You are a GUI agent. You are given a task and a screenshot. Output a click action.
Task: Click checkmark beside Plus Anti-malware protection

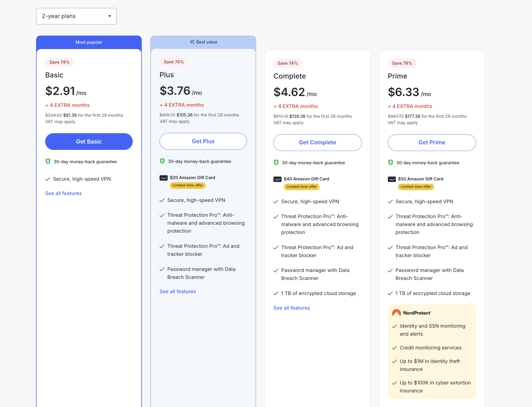click(x=162, y=215)
